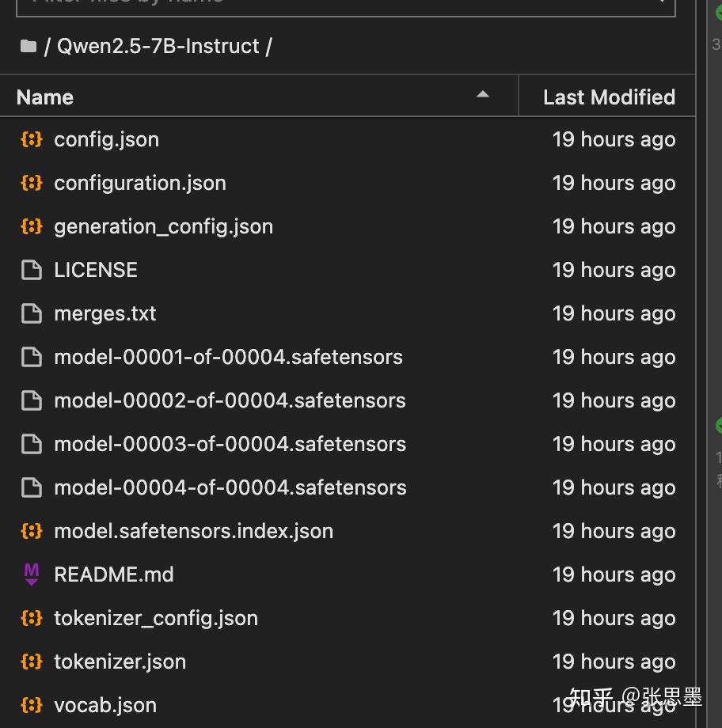
Task: Click the folder icon in breadcrumb path
Action: [x=28, y=47]
